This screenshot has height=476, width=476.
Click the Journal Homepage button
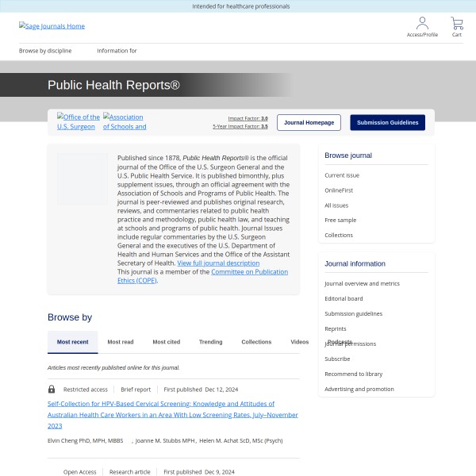(309, 123)
